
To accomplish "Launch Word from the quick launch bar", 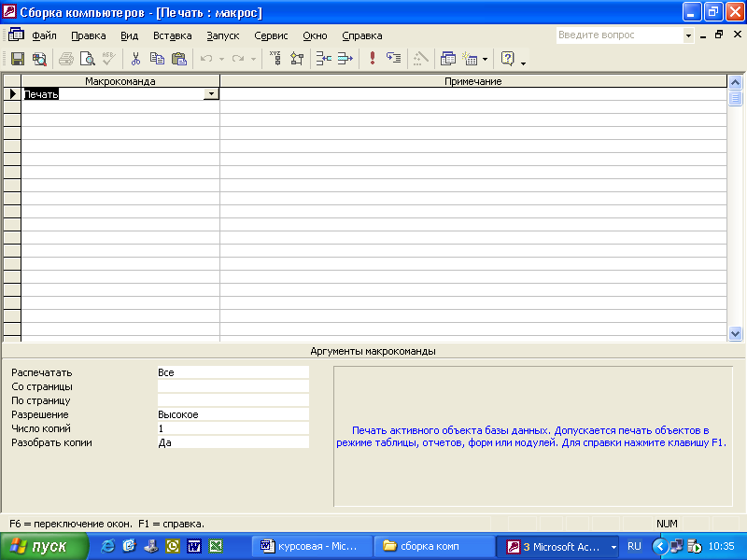I will (194, 546).
